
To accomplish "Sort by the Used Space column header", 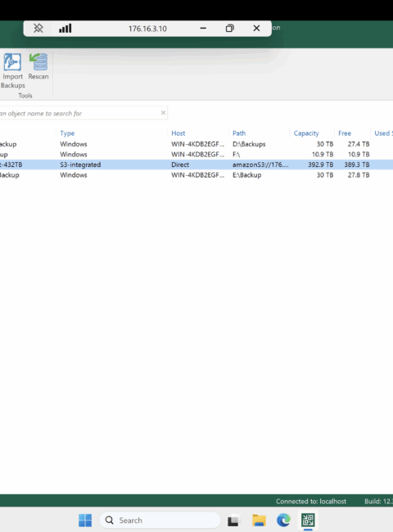I will coord(383,133).
